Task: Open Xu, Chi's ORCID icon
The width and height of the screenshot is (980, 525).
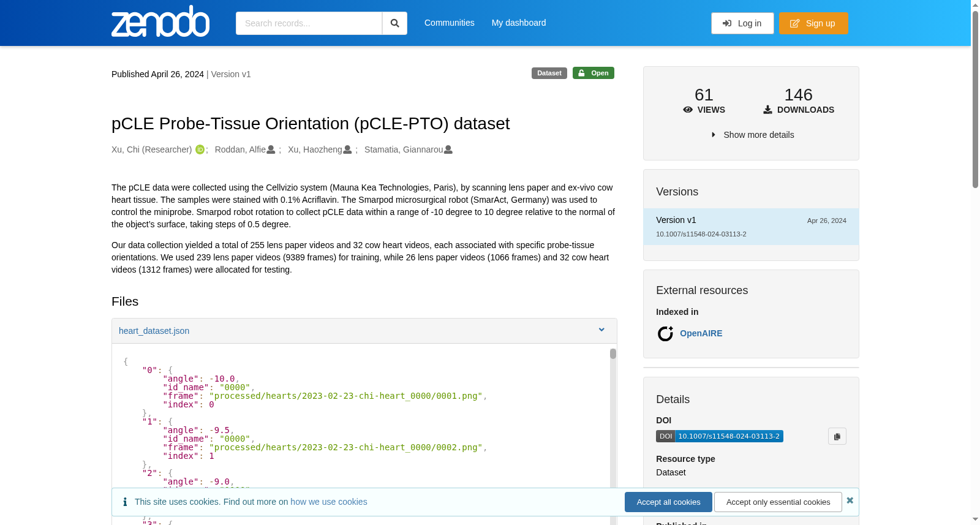Action: 200,149
